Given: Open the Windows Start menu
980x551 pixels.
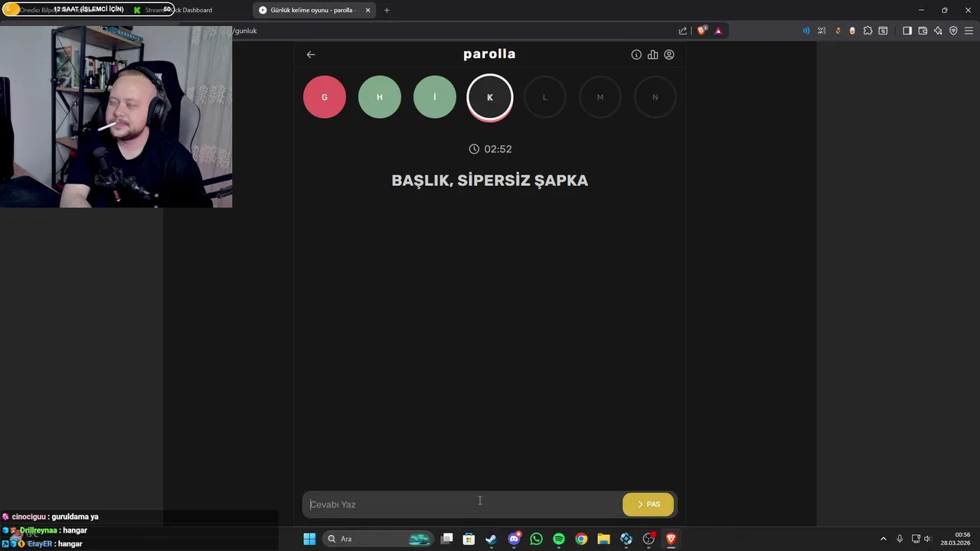Looking at the screenshot, I should coord(309,539).
